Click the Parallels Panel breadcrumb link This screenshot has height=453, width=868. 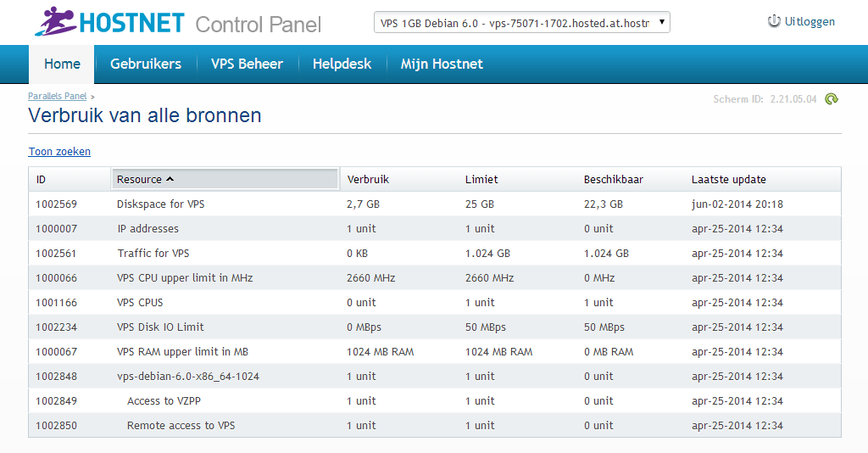(58, 96)
